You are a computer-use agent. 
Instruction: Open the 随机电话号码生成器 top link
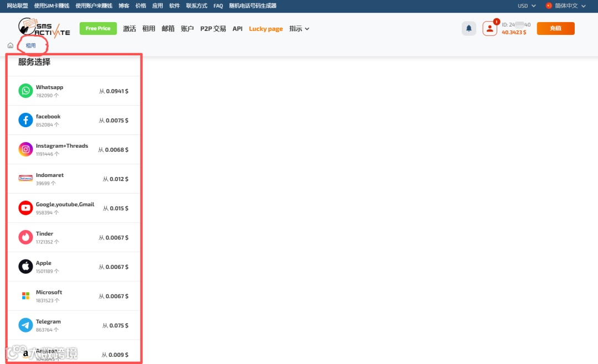point(253,6)
